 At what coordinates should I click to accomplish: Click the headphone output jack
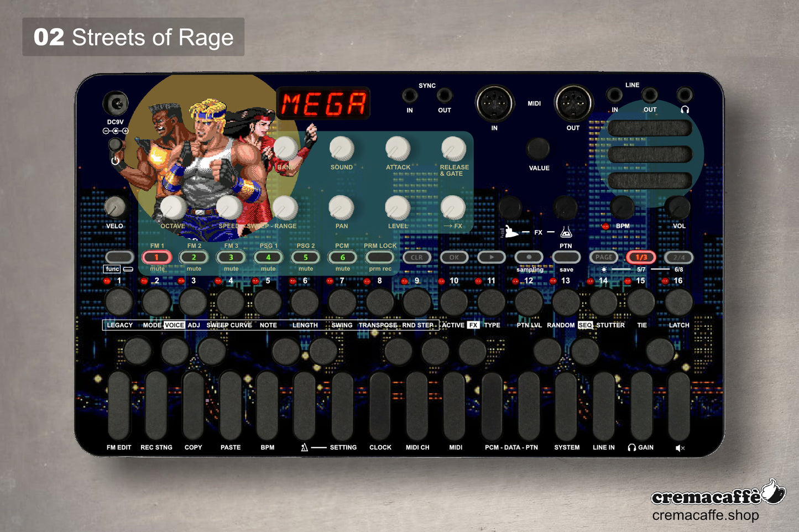685,95
